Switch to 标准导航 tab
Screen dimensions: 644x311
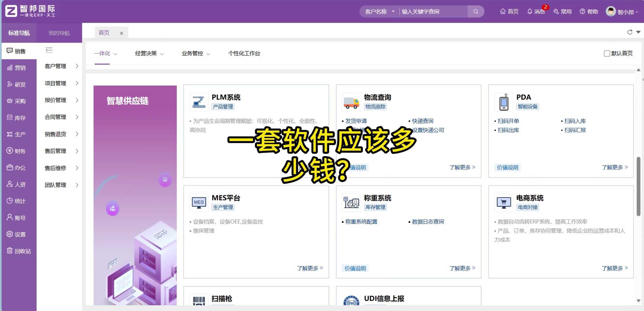pos(19,33)
